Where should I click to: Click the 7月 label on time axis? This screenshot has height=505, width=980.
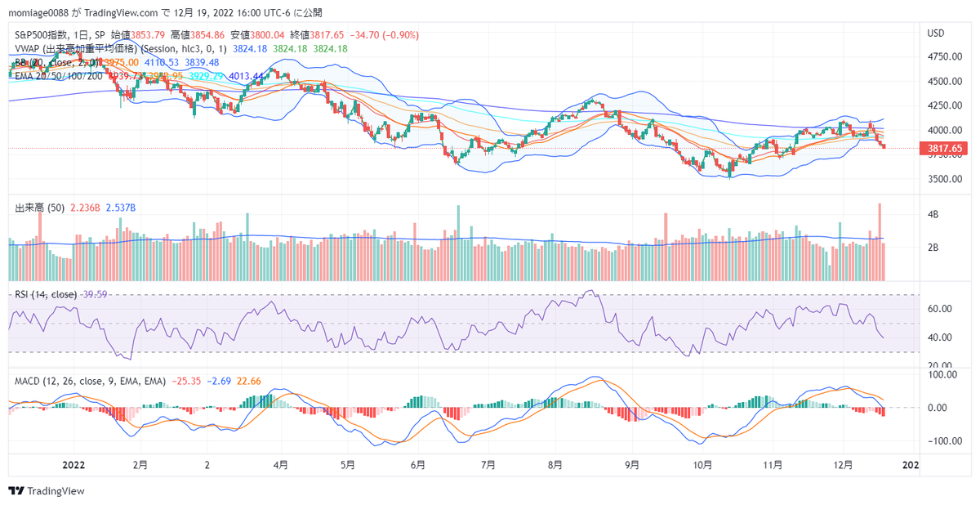(488, 464)
